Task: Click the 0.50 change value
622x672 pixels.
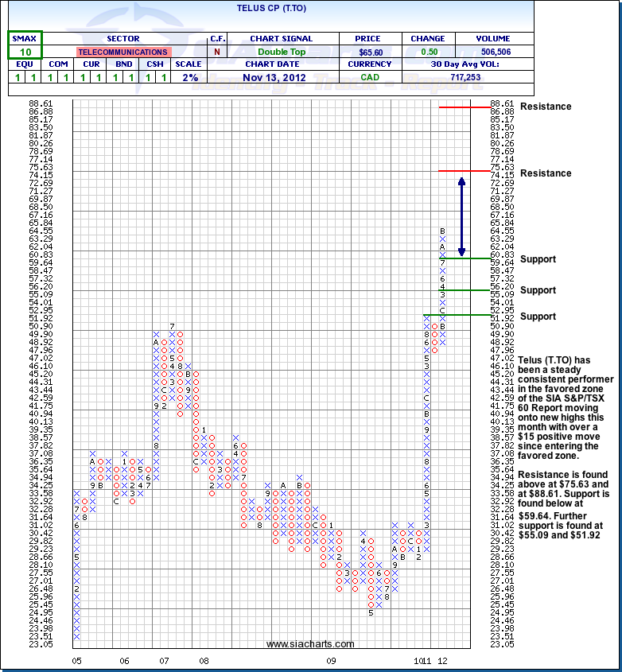Action: [428, 52]
